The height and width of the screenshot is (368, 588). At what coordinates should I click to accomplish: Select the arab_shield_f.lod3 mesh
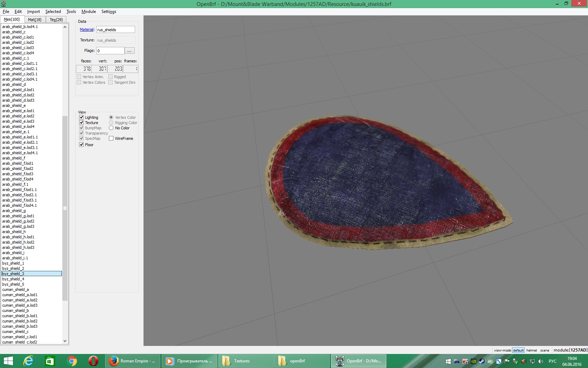tap(31, 174)
